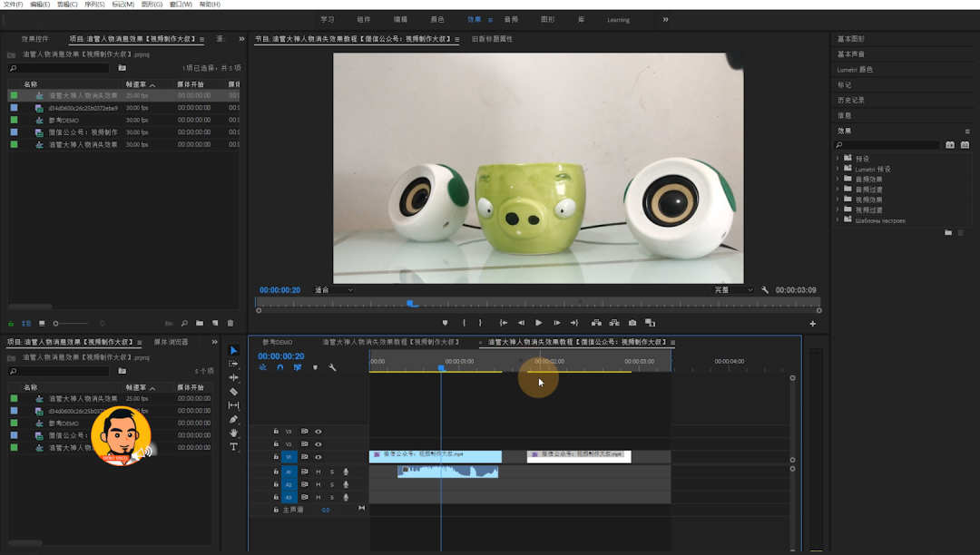This screenshot has width=980, height=555.
Task: Play the sequence in program monitor
Action: pyautogui.click(x=538, y=323)
